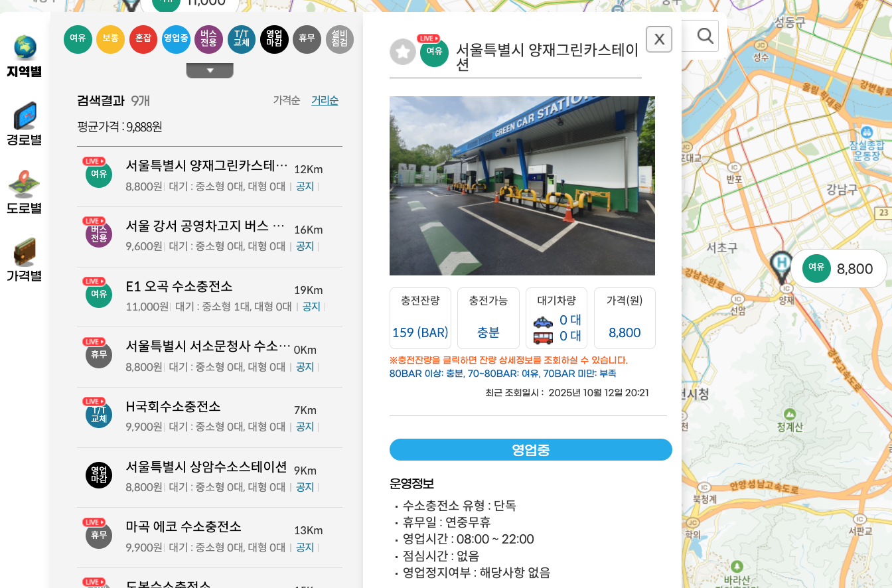Open 공지 link for 양재그린카스테이션 row
The width and height of the screenshot is (892, 588).
coord(305,186)
